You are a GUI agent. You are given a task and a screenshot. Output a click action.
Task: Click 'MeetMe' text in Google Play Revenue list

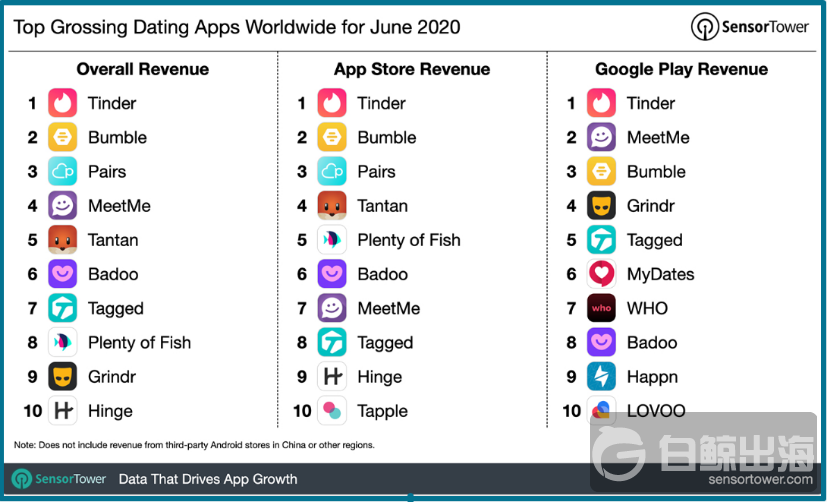[x=658, y=138]
